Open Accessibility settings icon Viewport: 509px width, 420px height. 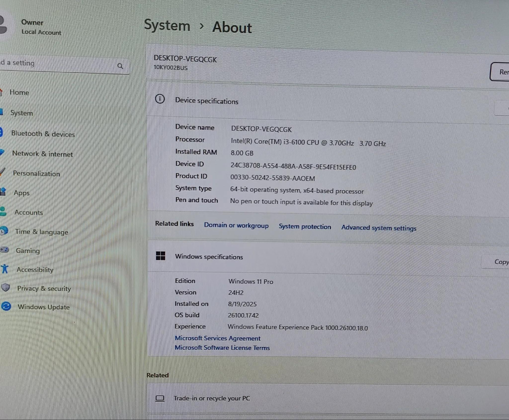tap(5, 269)
